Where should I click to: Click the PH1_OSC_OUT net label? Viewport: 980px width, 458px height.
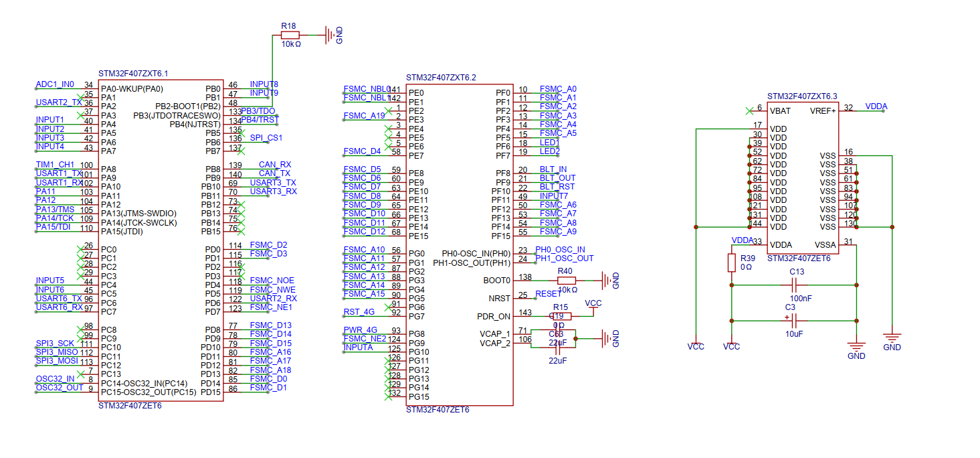(564, 258)
